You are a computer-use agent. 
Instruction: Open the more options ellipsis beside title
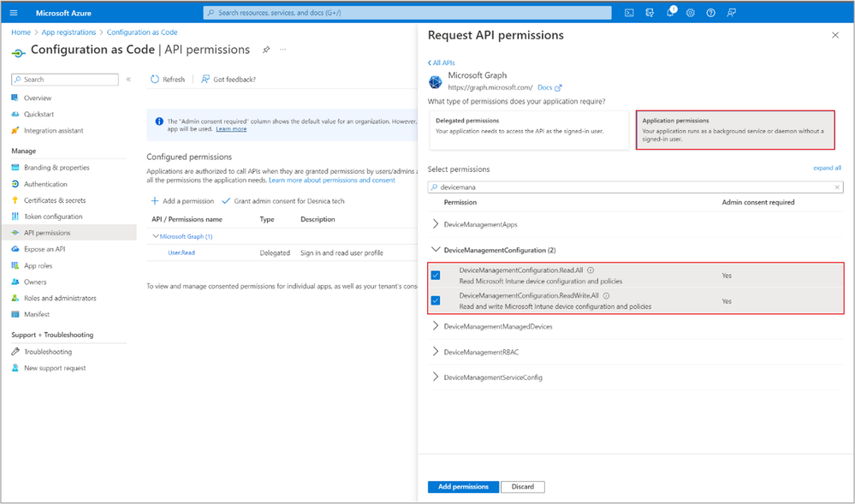coord(282,50)
